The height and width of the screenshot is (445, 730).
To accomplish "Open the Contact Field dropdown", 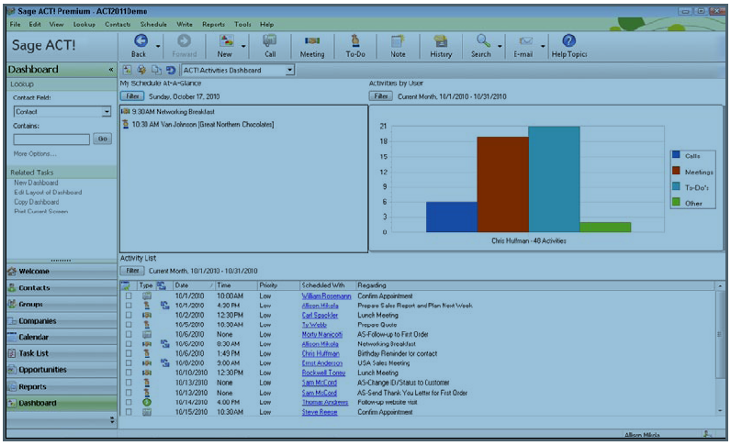I will coord(107,112).
